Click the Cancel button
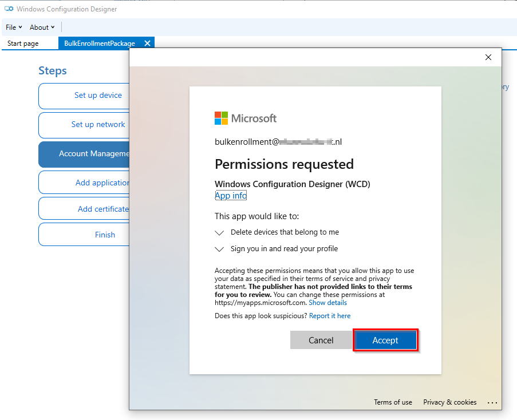 pyautogui.click(x=321, y=340)
